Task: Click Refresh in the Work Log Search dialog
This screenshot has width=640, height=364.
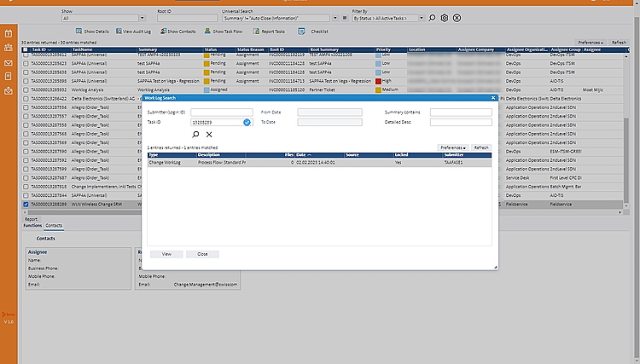Action: click(x=481, y=147)
